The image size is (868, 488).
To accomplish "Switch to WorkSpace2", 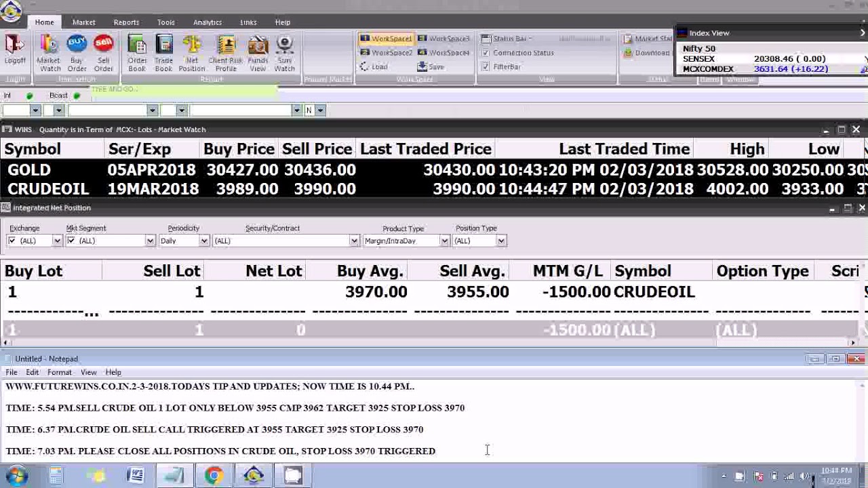I will [386, 52].
